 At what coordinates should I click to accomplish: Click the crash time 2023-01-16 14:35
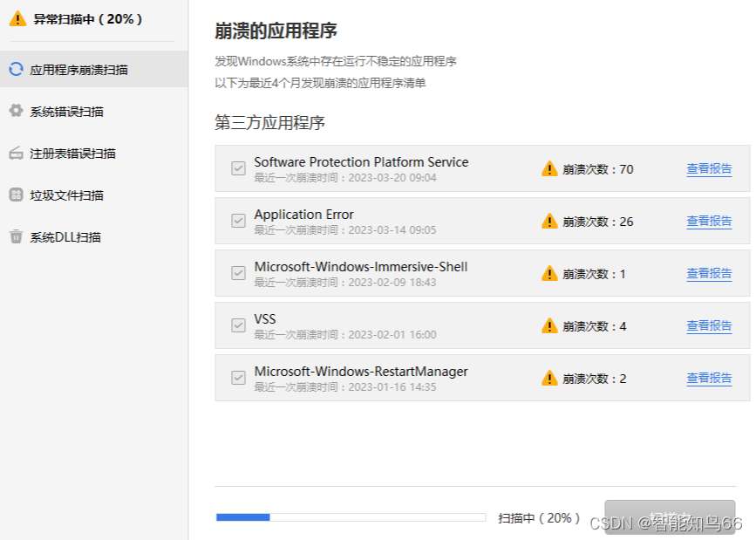[x=392, y=387]
